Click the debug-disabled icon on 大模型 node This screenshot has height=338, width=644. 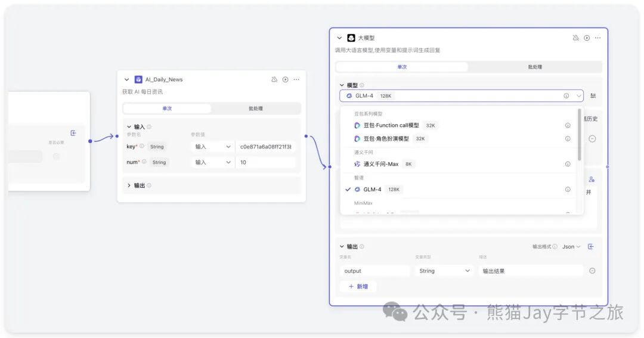575,38
